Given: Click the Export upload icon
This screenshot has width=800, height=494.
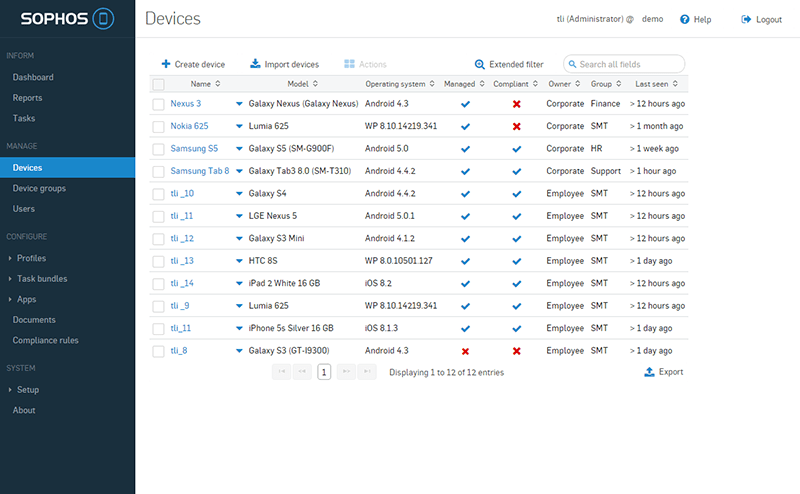Looking at the screenshot, I should [x=649, y=372].
